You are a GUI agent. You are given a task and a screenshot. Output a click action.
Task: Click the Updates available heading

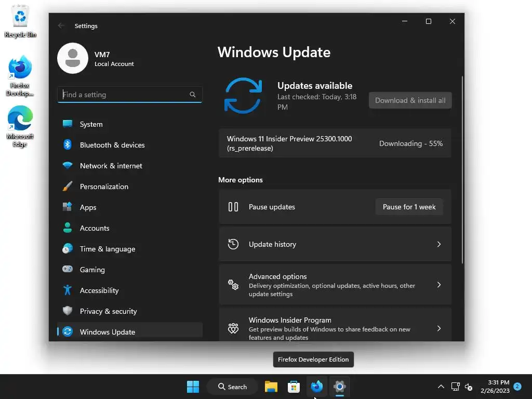click(315, 86)
